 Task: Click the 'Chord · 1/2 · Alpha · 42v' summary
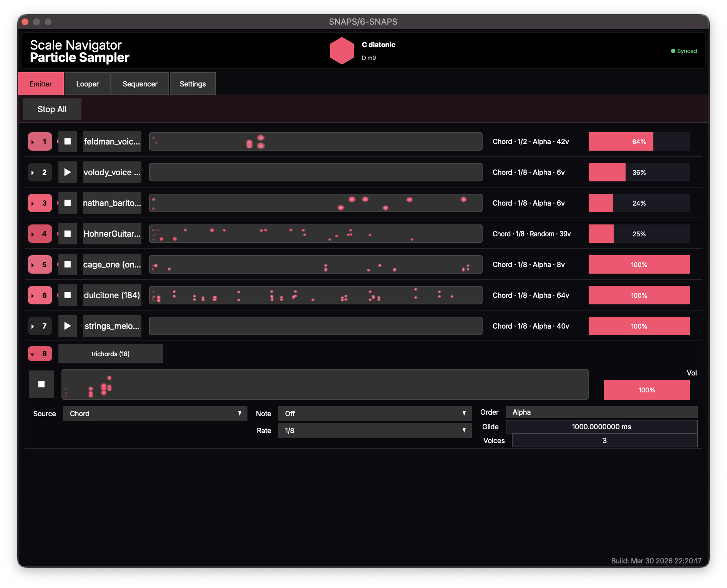[531, 141]
